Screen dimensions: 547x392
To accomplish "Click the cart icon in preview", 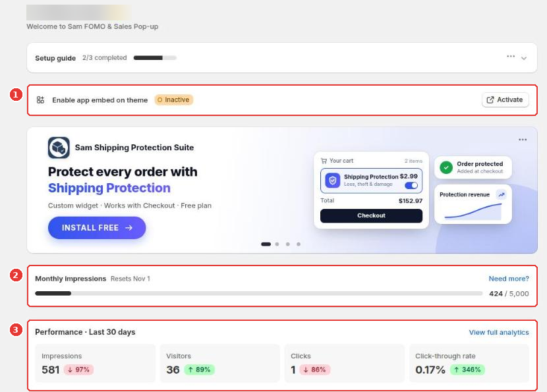I will coord(324,161).
